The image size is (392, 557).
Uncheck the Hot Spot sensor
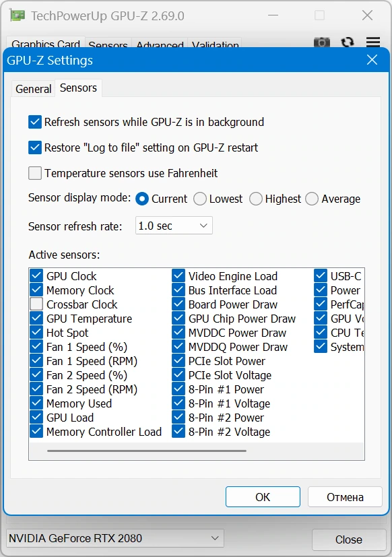[36, 333]
